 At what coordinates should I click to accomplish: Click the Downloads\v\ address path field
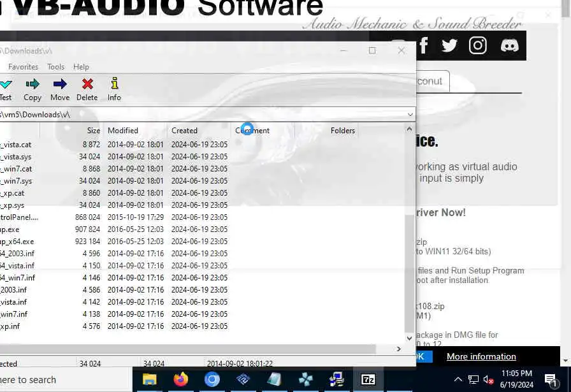202,114
